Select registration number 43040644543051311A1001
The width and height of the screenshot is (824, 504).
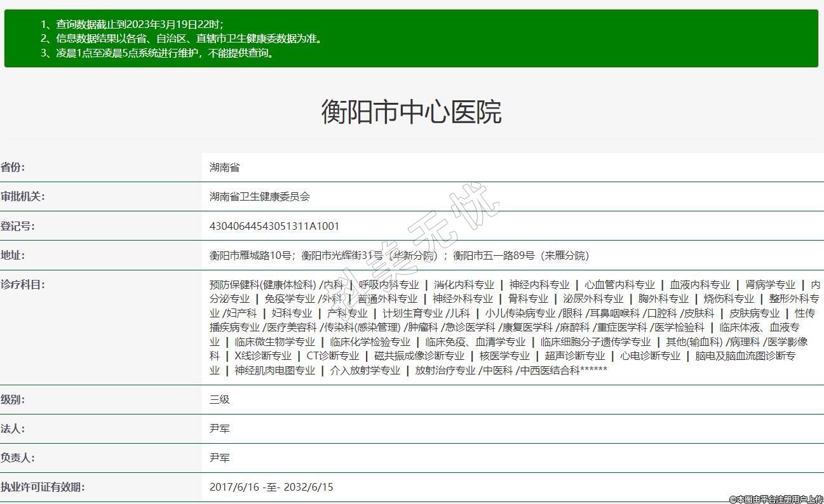pos(274,226)
